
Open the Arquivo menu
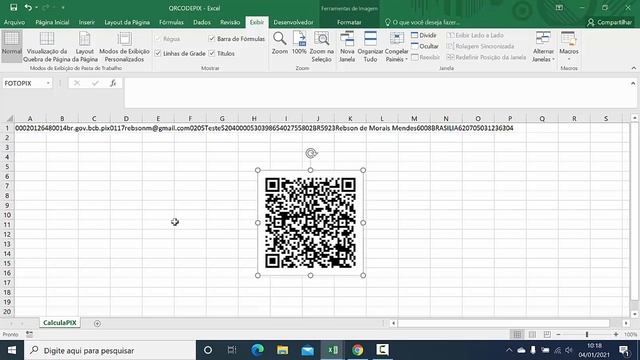(14, 22)
